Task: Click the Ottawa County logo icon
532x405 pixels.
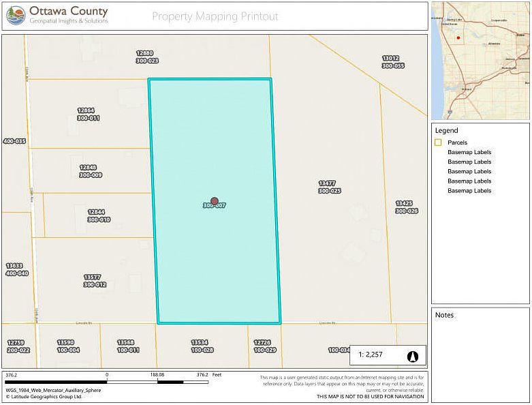Action: pyautogui.click(x=16, y=15)
